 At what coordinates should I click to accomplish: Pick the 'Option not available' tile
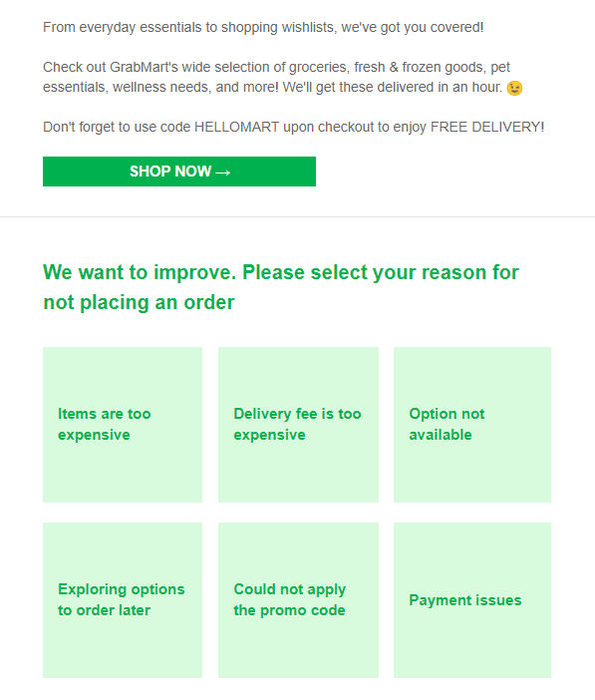click(472, 425)
